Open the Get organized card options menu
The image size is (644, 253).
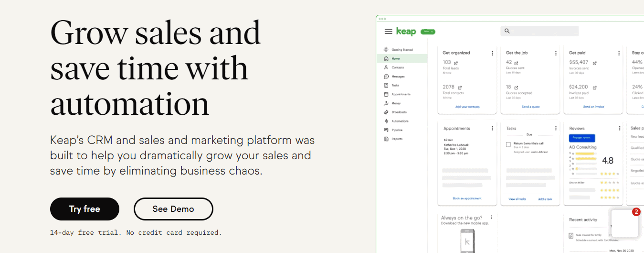(x=492, y=53)
